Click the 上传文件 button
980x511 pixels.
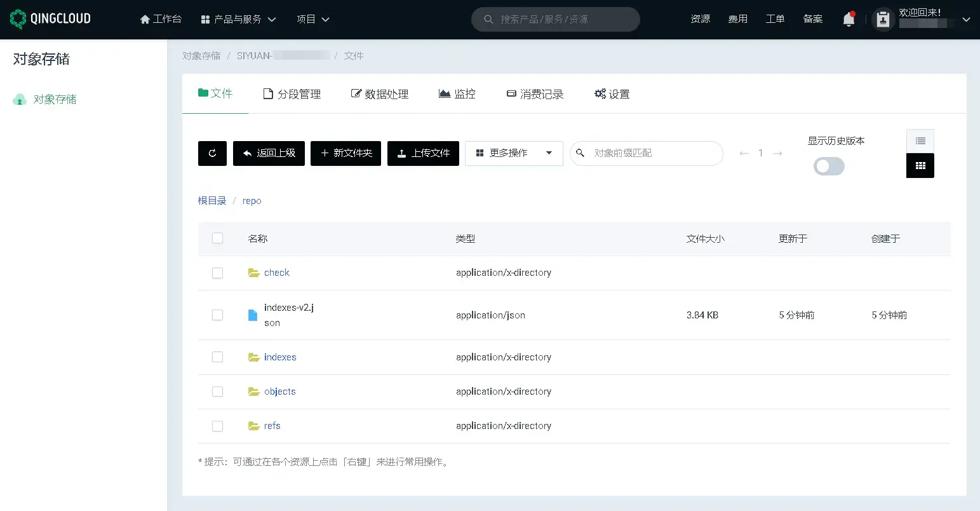pyautogui.click(x=422, y=153)
